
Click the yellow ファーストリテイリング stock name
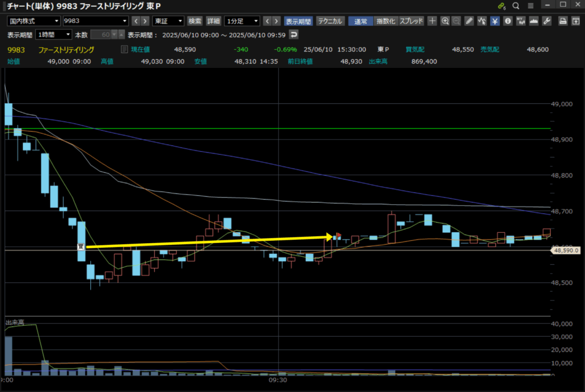pyautogui.click(x=66, y=50)
